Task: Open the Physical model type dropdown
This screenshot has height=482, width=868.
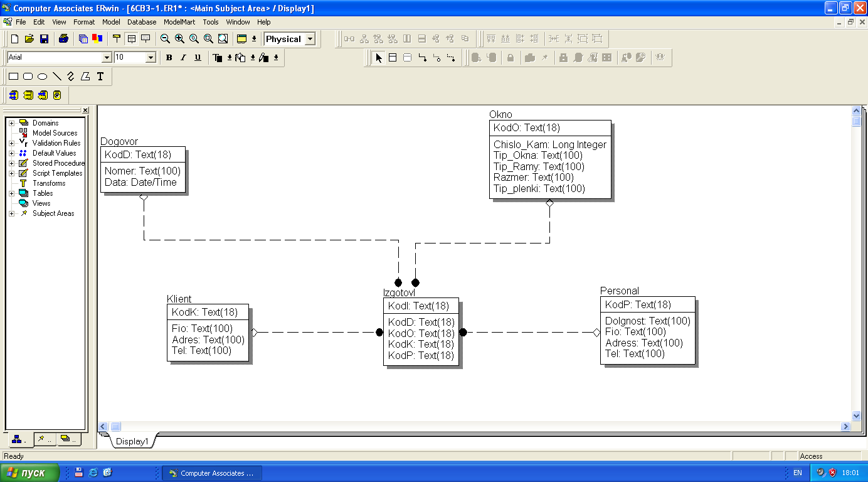Action: pos(310,39)
